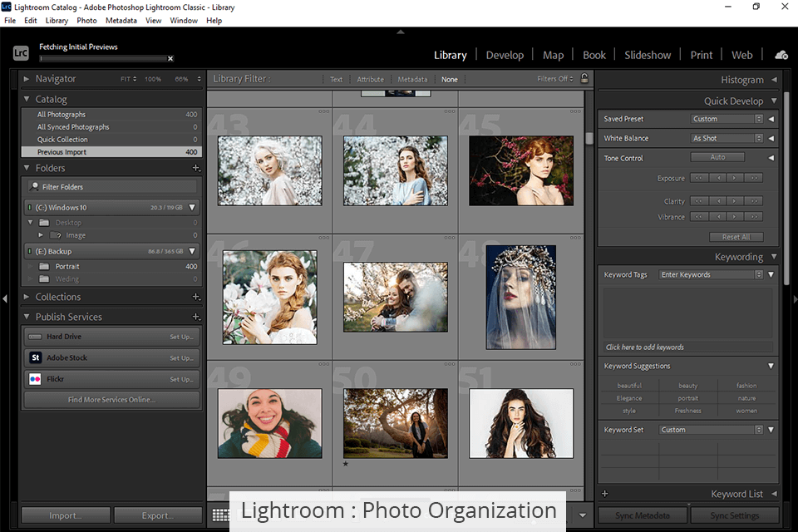Collapse the Quick Develop panel
This screenshot has height=532, width=798.
point(774,101)
